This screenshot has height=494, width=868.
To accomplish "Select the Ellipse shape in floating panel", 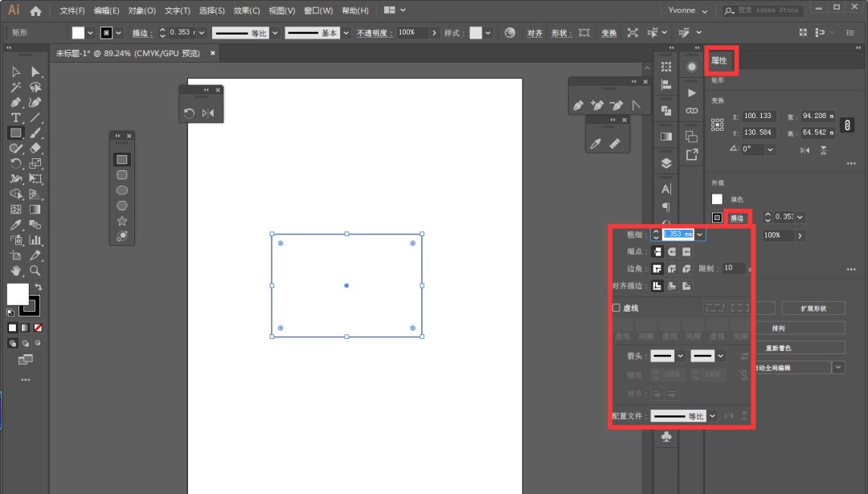I will pyautogui.click(x=122, y=190).
